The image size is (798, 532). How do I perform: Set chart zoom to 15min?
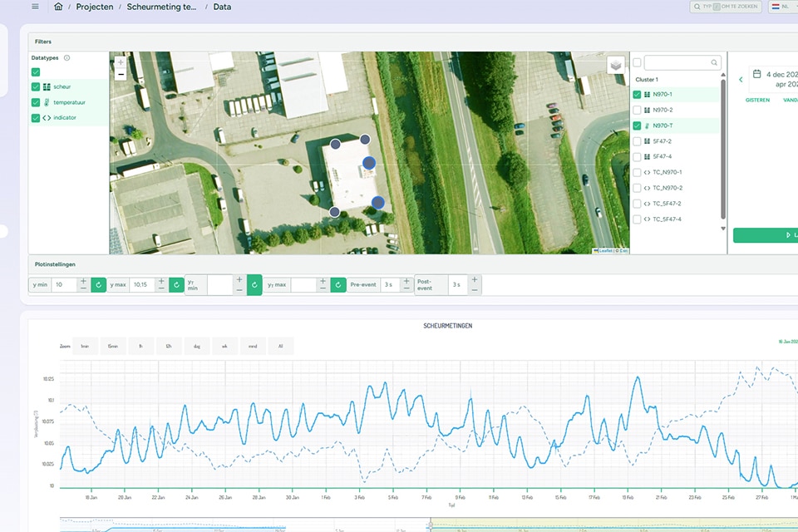112,346
